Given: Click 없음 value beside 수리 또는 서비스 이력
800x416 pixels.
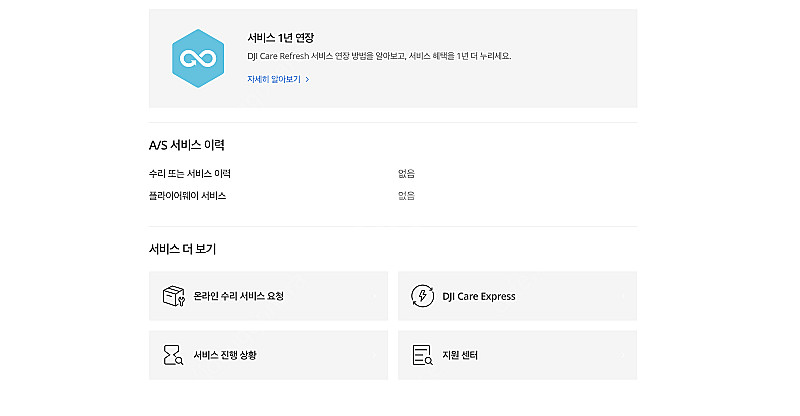Looking at the screenshot, I should pyautogui.click(x=406, y=174).
